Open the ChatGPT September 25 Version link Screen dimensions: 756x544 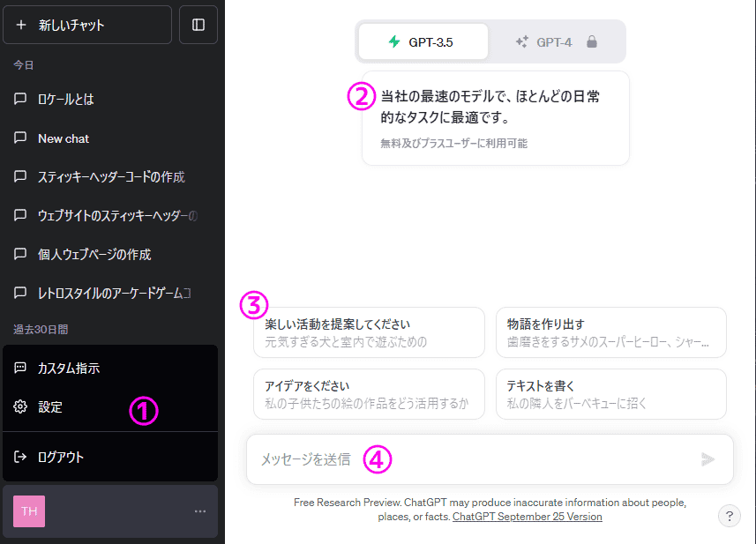527,517
